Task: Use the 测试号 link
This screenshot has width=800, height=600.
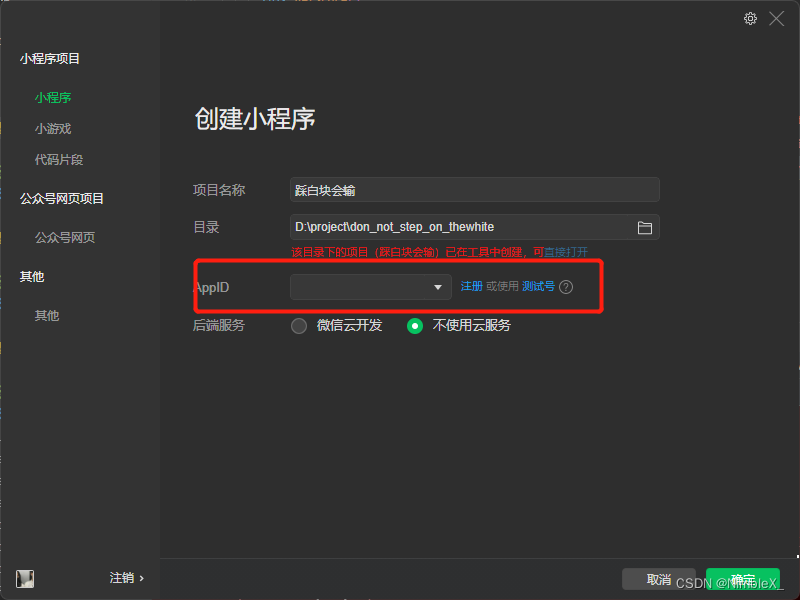Action: [538, 286]
